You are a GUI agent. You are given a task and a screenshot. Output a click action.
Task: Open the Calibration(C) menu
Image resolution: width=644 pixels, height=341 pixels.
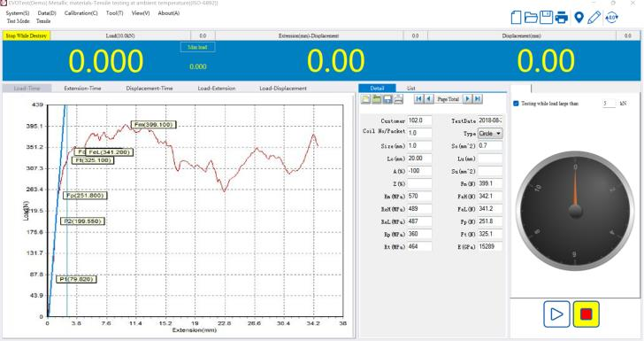[x=80, y=12]
